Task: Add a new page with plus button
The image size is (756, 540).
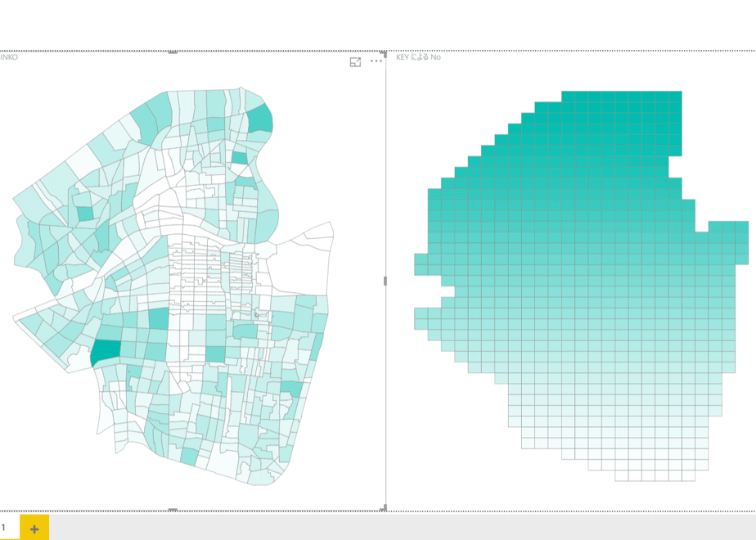Action: coord(34,529)
